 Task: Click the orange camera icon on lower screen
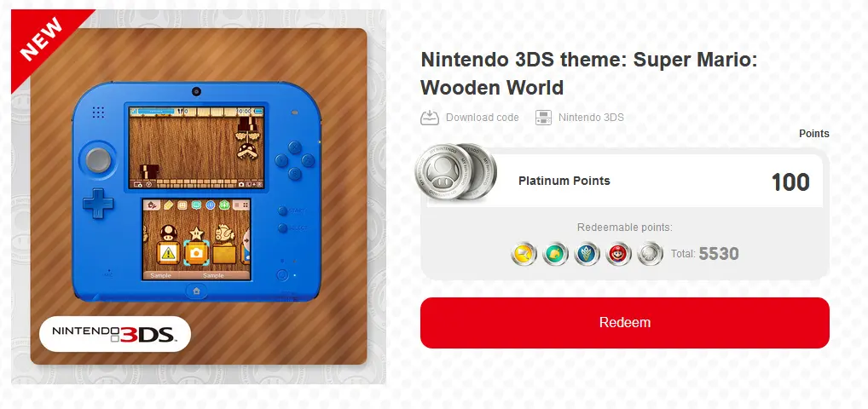(x=195, y=252)
